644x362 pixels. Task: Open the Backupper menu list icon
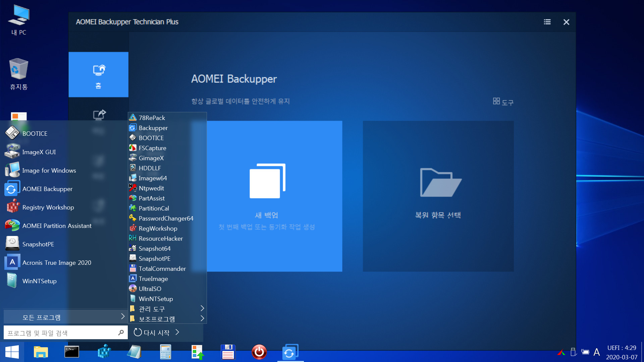[547, 22]
